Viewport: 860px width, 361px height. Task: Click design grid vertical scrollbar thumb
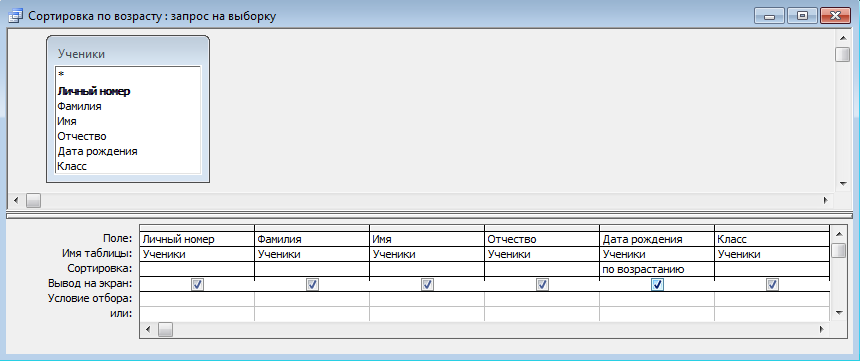(x=838, y=250)
